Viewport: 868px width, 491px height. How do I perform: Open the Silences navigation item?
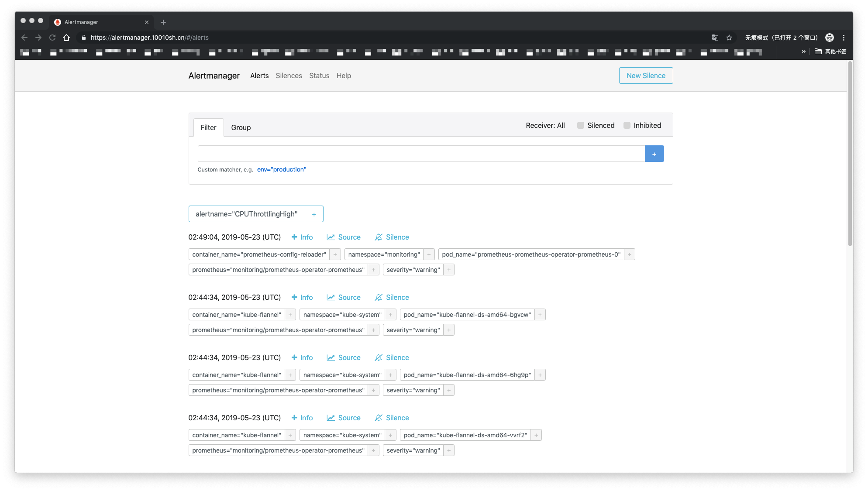pos(289,76)
